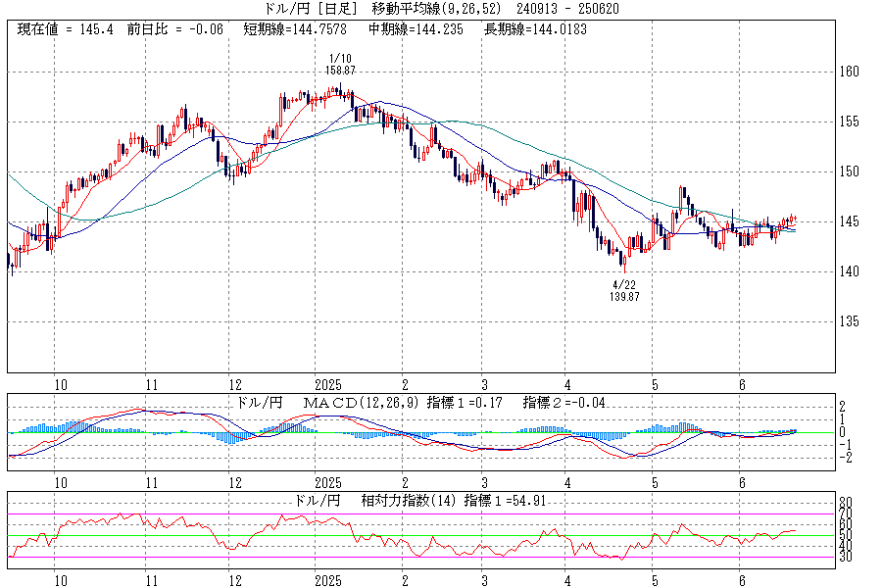Select the RSI 指標1=54.91 value
The height and width of the screenshot is (588, 882).
pyautogui.click(x=509, y=500)
